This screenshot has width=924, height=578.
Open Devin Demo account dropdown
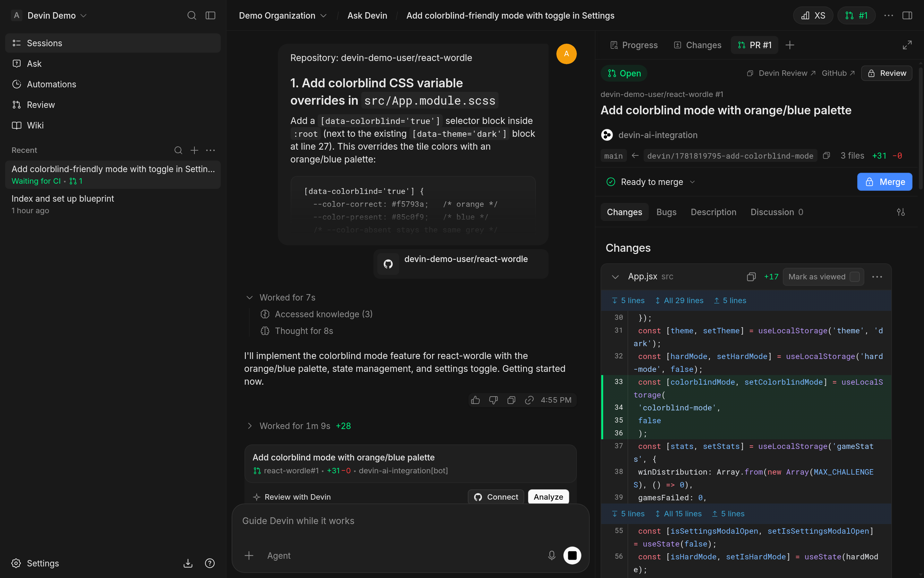coord(57,15)
